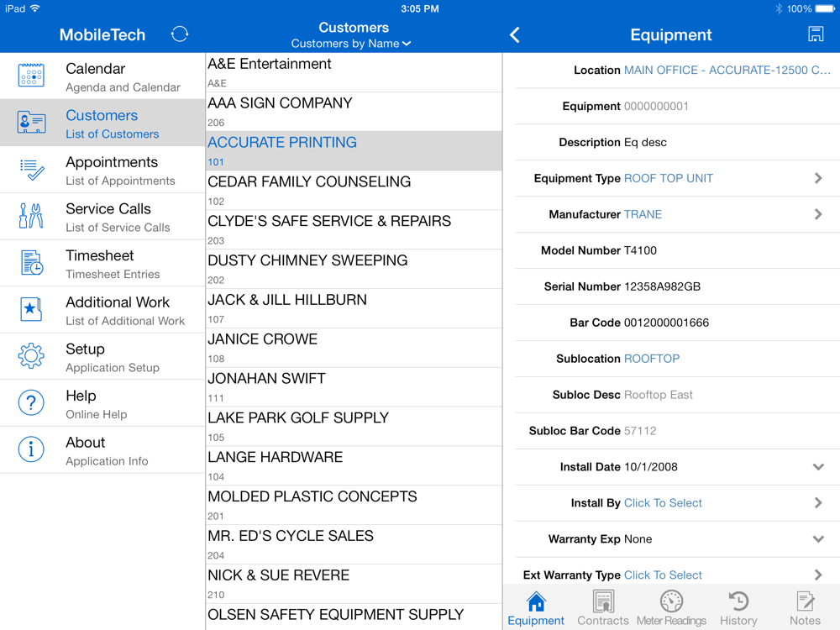Image resolution: width=840 pixels, height=630 pixels.
Task: Open the Equipment Type chevron
Action: 818,178
